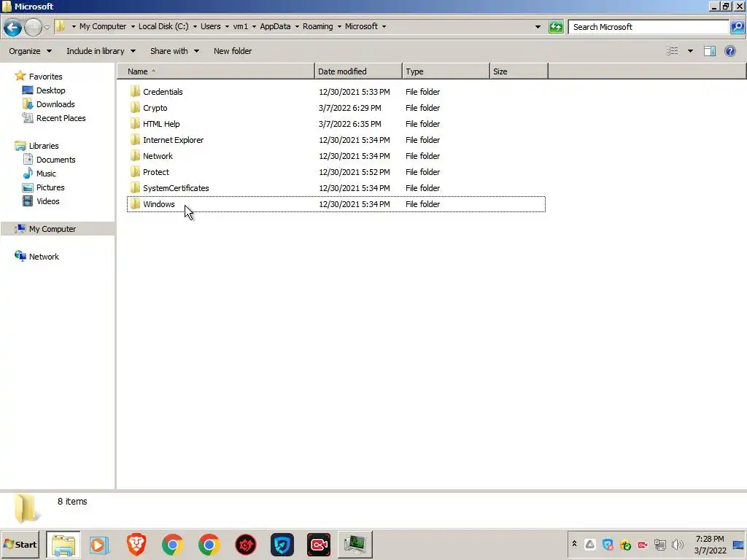747x560 pixels.
Task: Open the Share with menu
Action: [x=174, y=51]
